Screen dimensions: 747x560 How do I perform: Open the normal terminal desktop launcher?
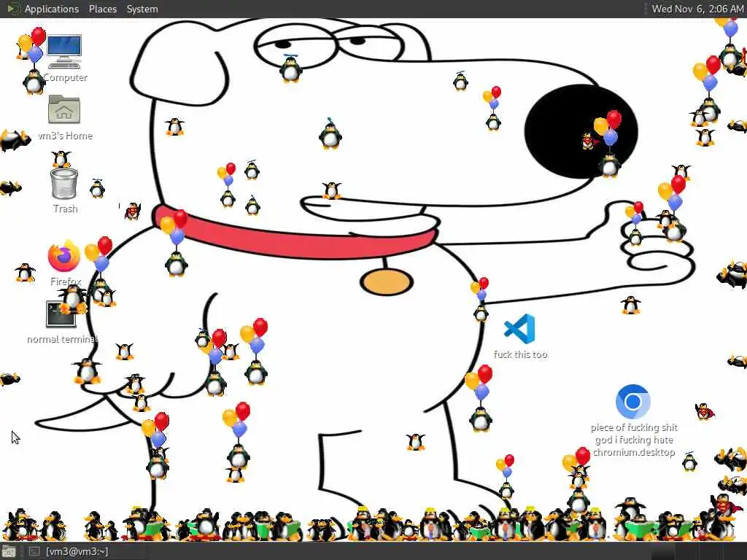point(61,314)
